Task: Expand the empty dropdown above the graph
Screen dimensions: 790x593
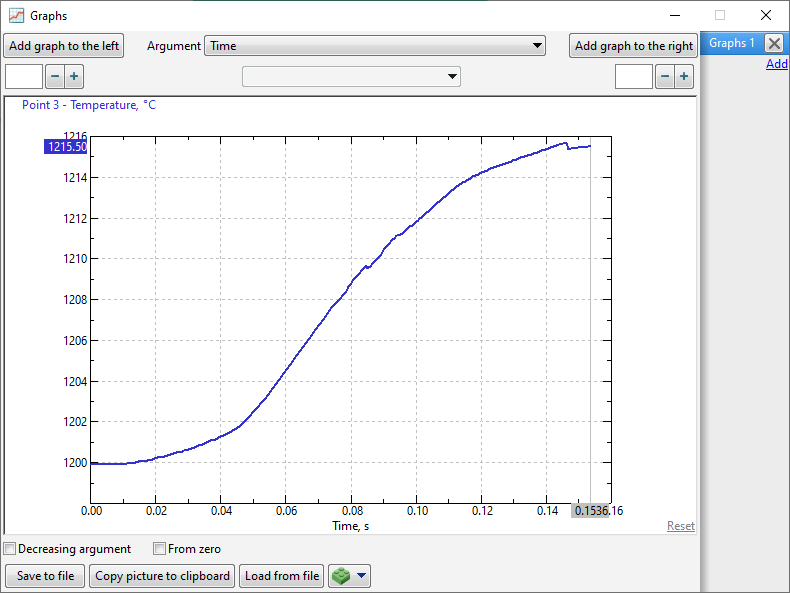Action: click(351, 77)
